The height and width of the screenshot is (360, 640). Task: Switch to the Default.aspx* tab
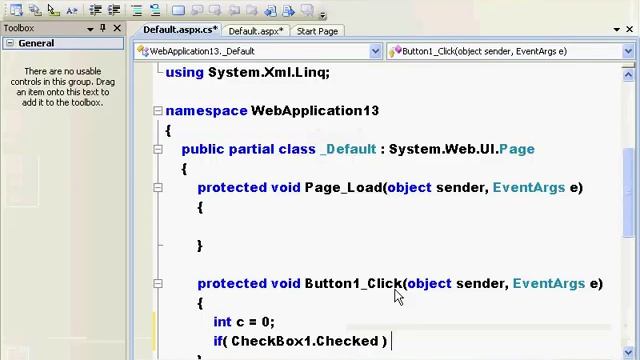point(256,31)
